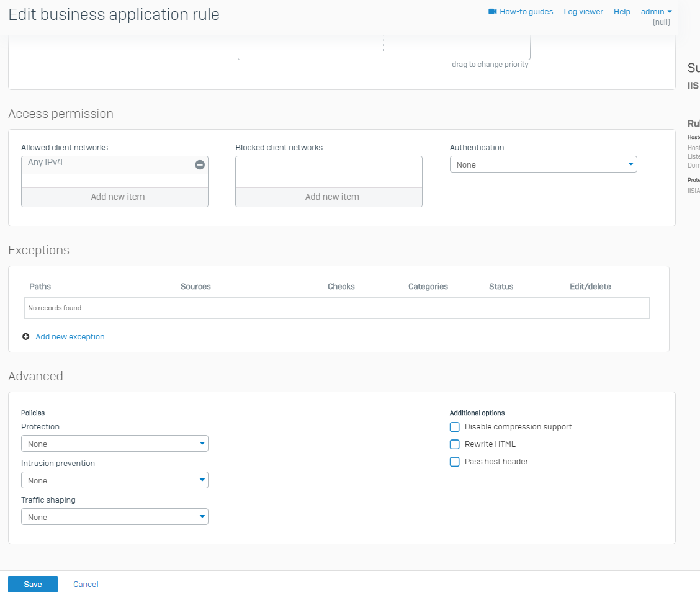This screenshot has width=700, height=592.
Task: Click the drag to change priority text
Action: [490, 65]
